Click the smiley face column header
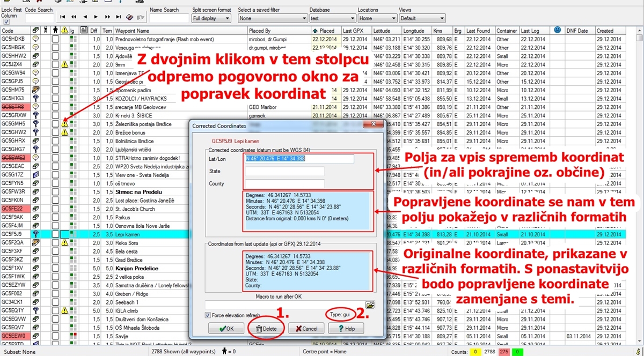The height and width of the screenshot is (356, 644). click(558, 31)
